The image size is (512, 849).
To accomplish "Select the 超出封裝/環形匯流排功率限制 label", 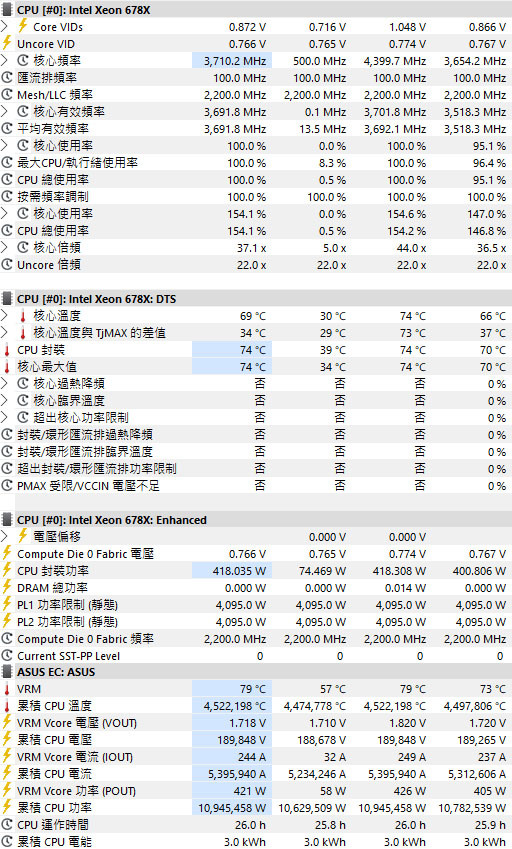I will click(97, 468).
